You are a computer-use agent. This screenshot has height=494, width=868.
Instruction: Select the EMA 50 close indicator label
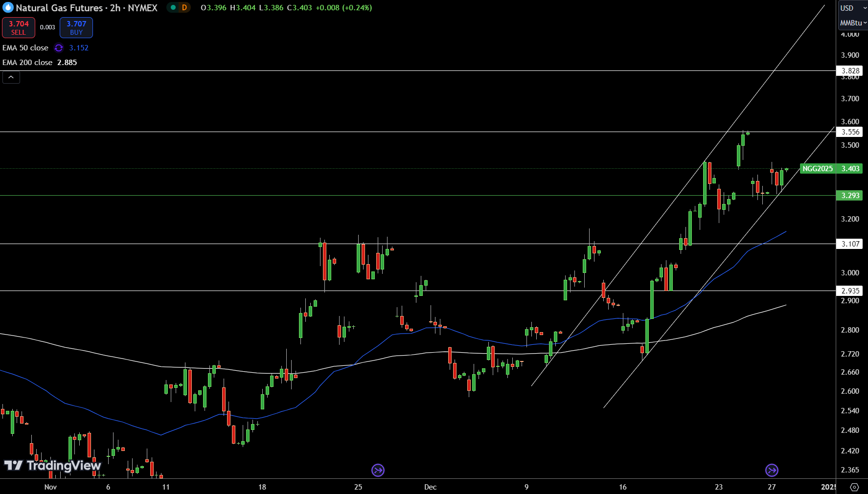25,48
